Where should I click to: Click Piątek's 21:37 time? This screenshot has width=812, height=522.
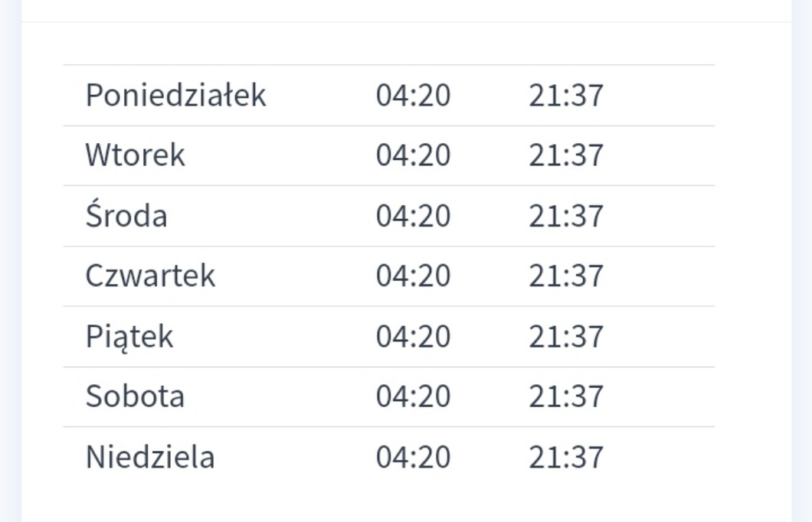(x=566, y=337)
